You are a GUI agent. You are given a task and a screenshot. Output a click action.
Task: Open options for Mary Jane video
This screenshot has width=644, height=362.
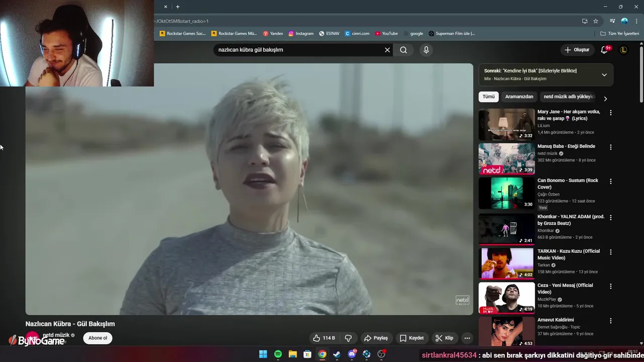coord(611,113)
